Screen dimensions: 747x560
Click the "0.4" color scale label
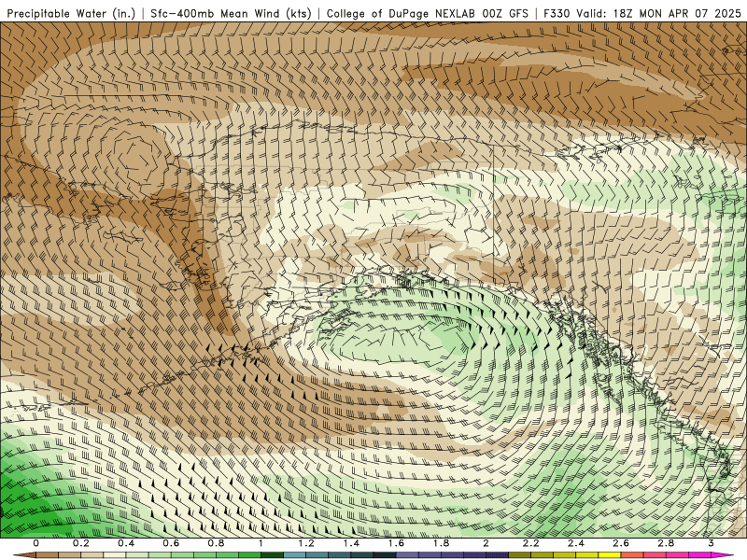[x=126, y=543]
